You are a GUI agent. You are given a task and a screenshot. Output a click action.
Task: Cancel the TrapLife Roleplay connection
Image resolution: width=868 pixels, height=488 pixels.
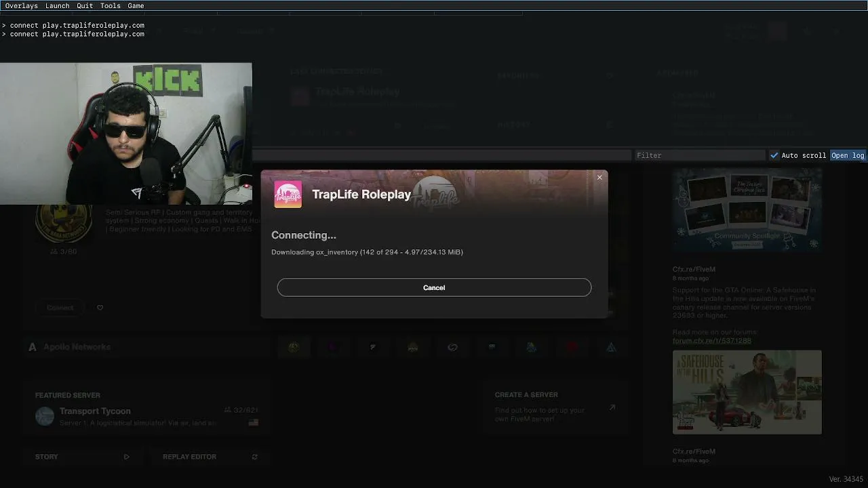pyautogui.click(x=434, y=287)
